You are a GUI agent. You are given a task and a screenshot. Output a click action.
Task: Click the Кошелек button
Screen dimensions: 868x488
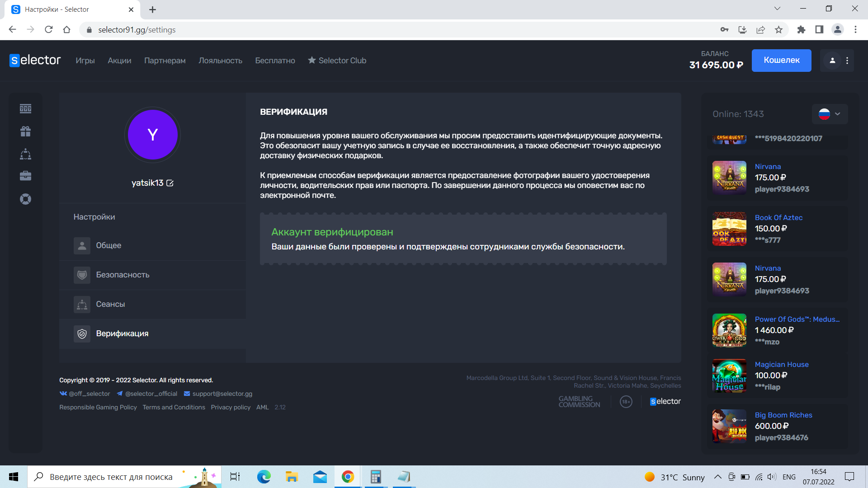coord(781,61)
